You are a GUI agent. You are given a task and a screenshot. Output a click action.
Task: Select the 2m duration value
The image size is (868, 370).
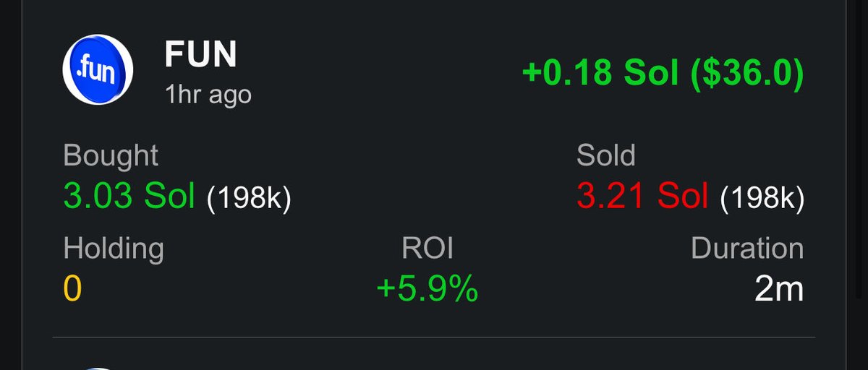778,290
